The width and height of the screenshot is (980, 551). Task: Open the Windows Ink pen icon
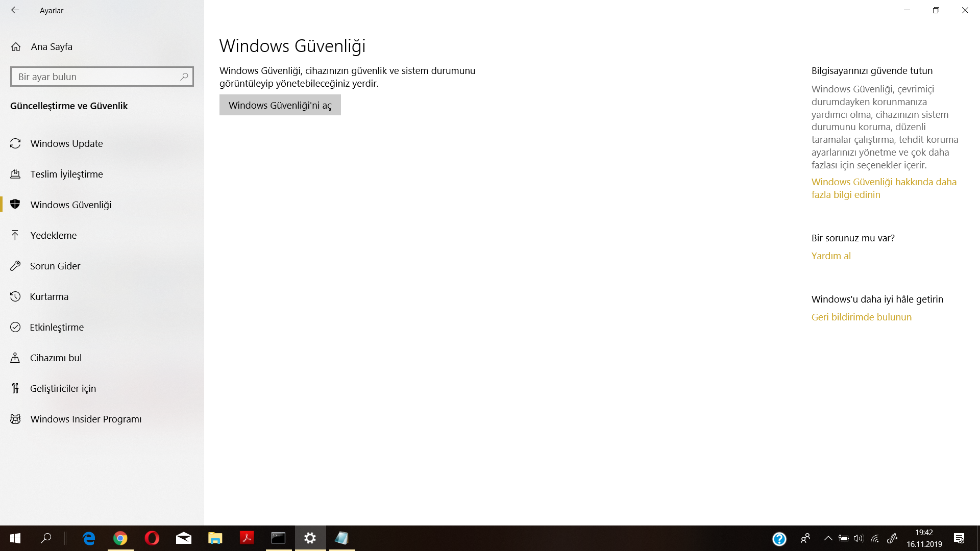[x=892, y=538]
